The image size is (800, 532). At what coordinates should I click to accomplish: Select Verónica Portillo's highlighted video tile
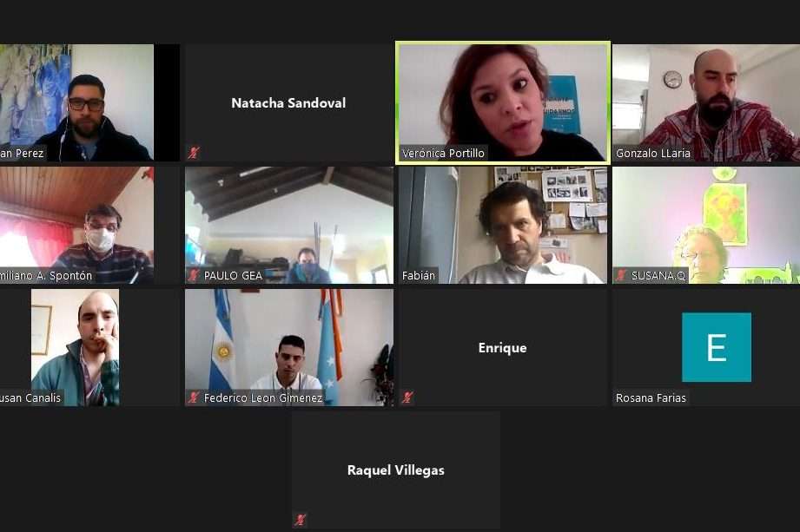pyautogui.click(x=503, y=103)
